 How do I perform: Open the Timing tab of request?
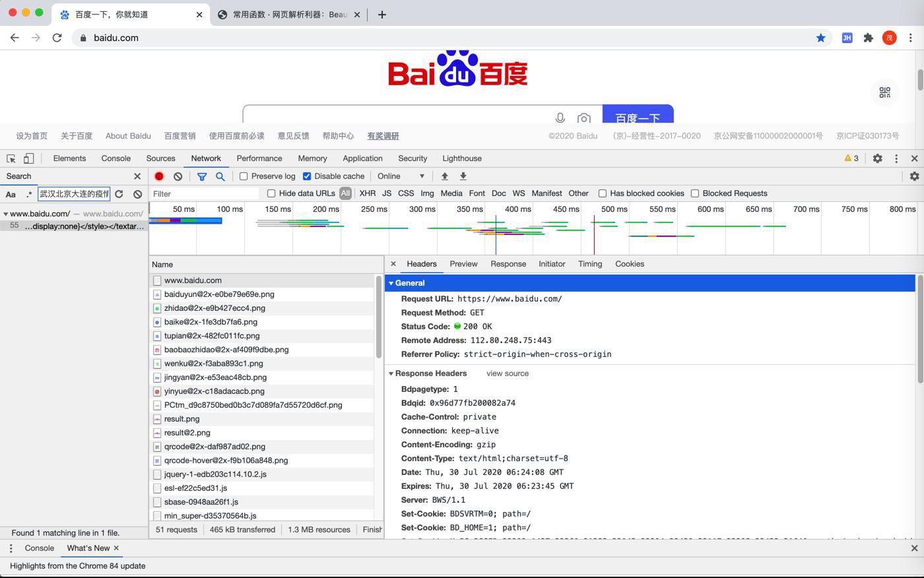(x=590, y=264)
